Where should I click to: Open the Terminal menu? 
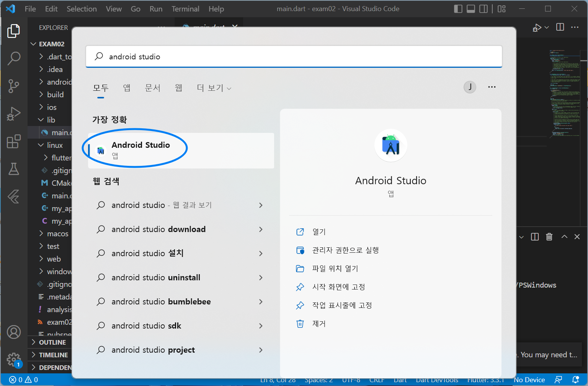tap(185, 9)
